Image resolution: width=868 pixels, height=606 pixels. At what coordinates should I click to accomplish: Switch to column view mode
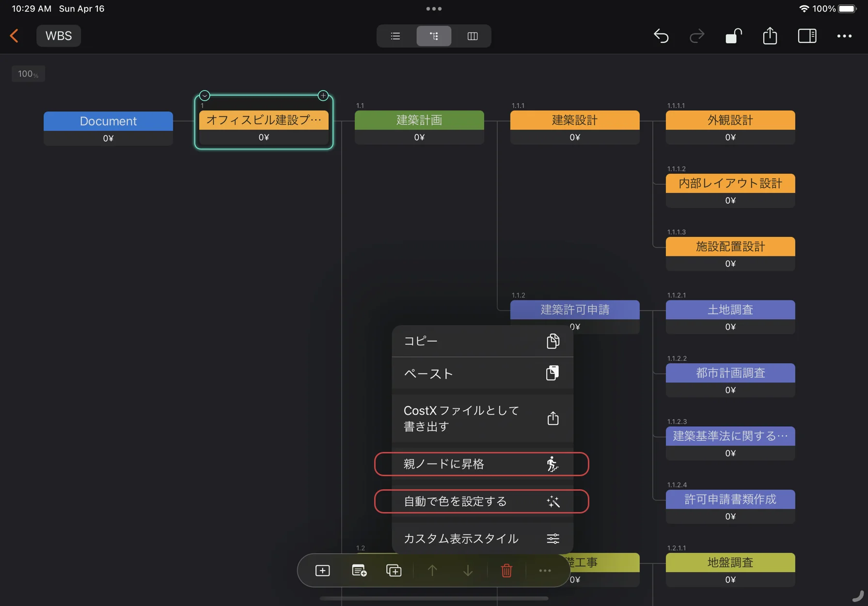click(x=472, y=36)
